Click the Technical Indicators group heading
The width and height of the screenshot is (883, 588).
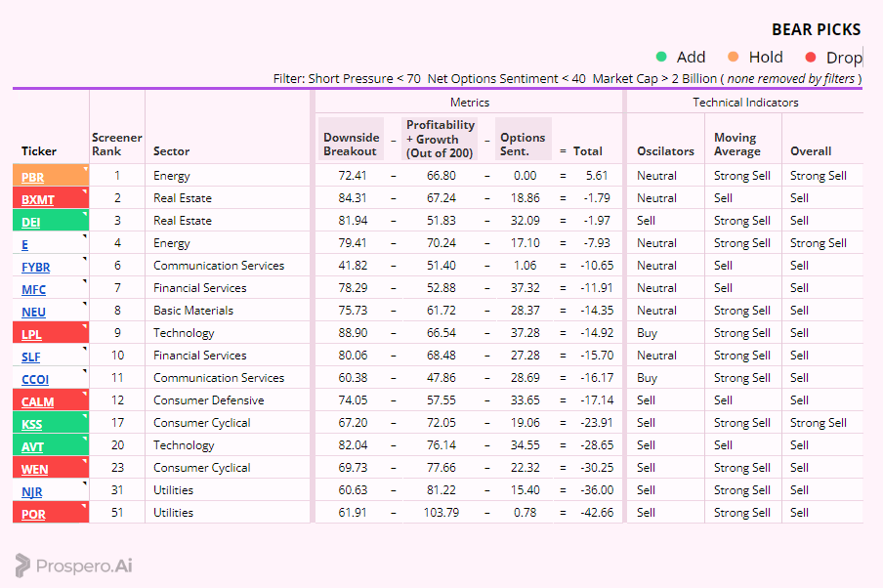[x=745, y=103]
